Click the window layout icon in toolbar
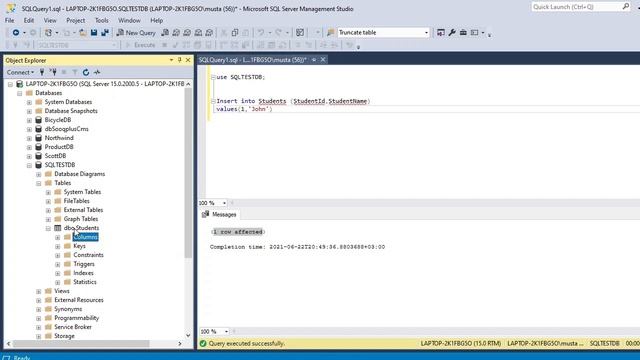Screen dimensions: 640x360 (x=474, y=33)
